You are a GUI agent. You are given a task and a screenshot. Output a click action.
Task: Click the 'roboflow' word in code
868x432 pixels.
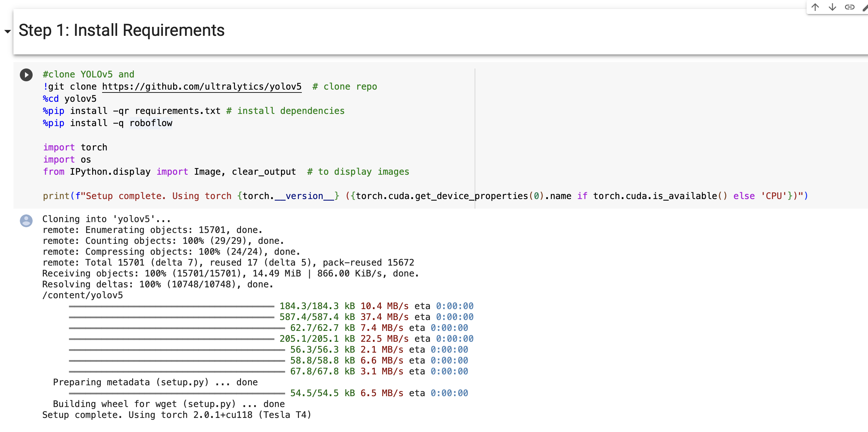151,123
